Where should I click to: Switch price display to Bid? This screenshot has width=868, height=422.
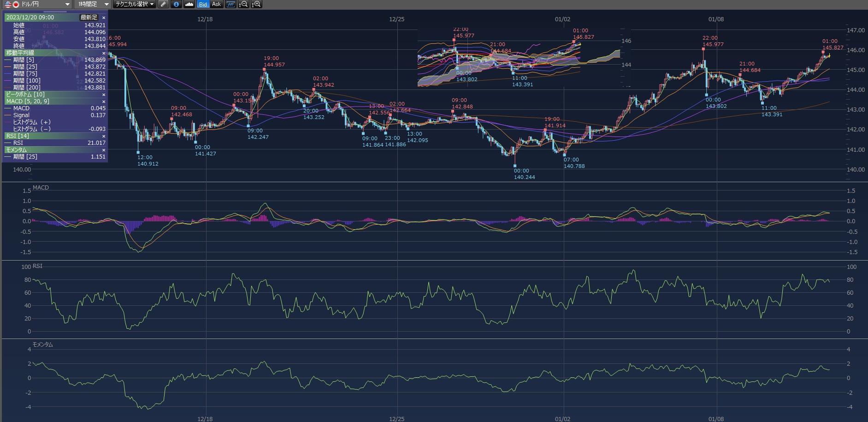(203, 4)
